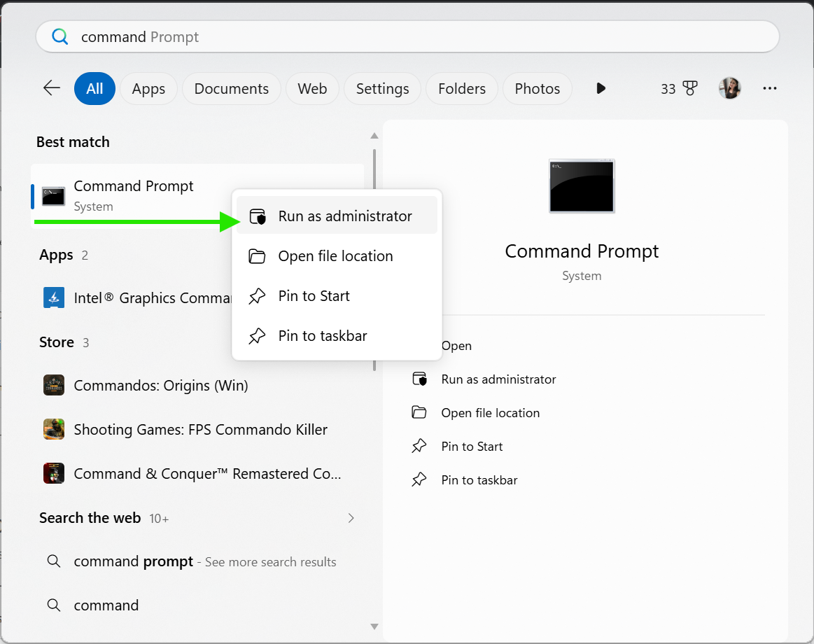Image resolution: width=814 pixels, height=644 pixels.
Task: Click the 33 rewards points count
Action: (668, 89)
